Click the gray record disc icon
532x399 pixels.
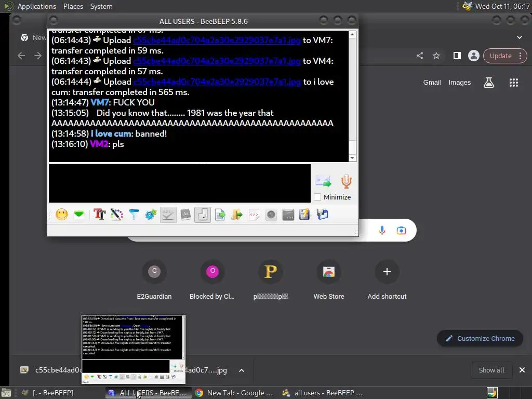point(271,215)
